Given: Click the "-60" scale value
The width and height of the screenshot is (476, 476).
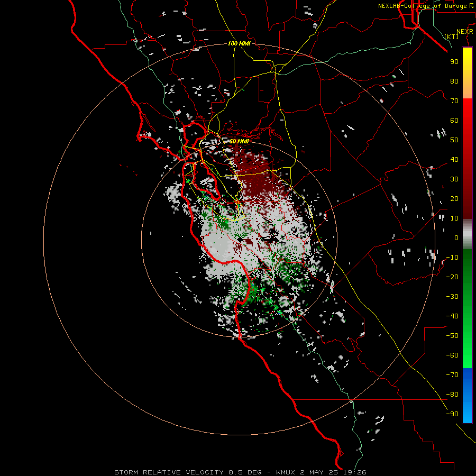Looking at the screenshot, I should tap(452, 355).
